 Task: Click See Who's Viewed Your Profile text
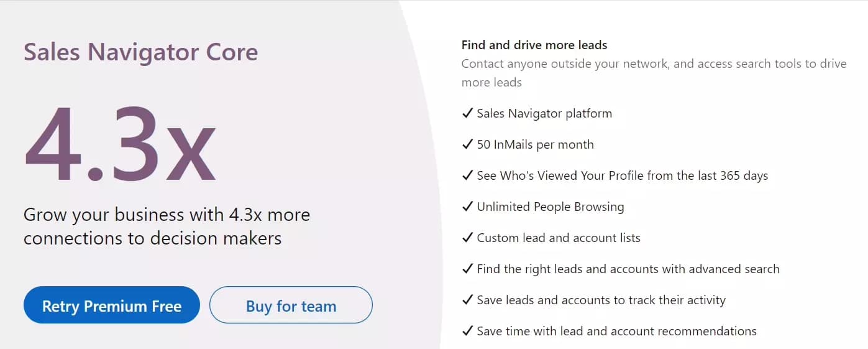tap(623, 175)
